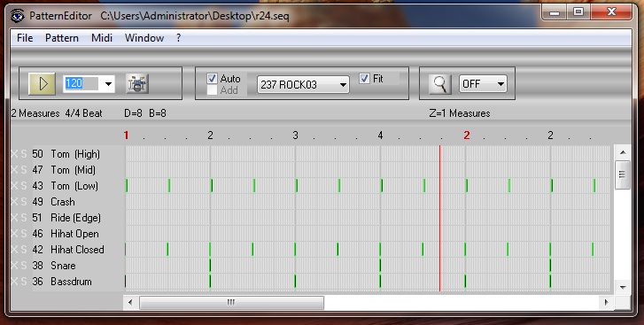This screenshot has width=644, height=325.
Task: Mute the Snare row with its X
Action: tap(14, 266)
